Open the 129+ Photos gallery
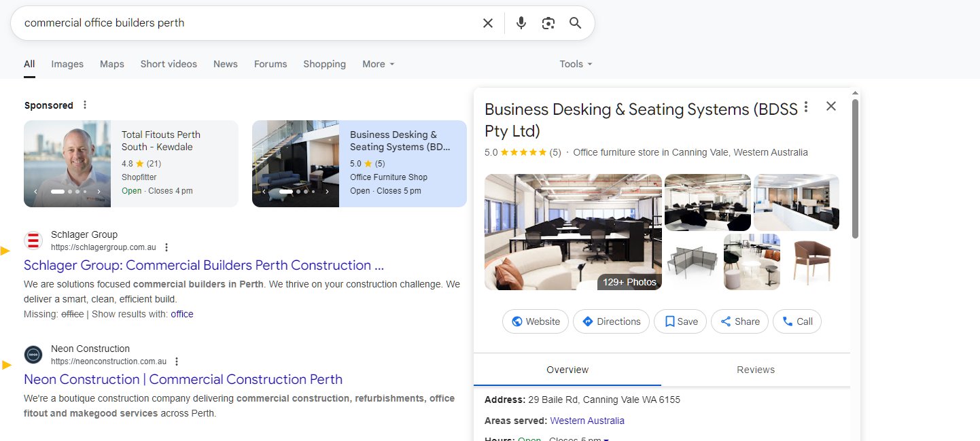The width and height of the screenshot is (980, 441). (629, 281)
